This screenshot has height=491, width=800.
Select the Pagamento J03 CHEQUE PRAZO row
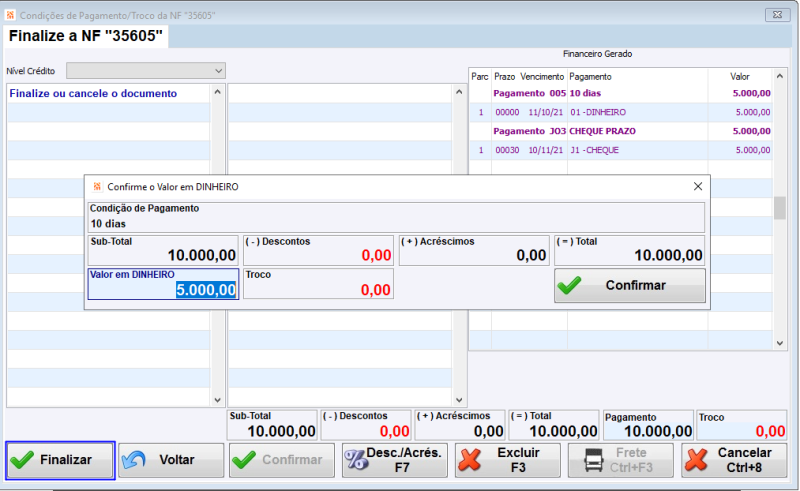pyautogui.click(x=620, y=131)
